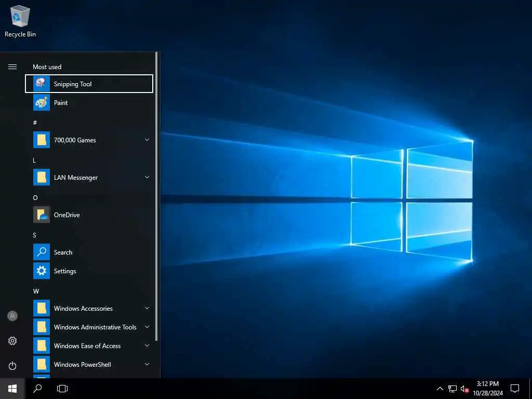Open Task View on the taskbar
The width and height of the screenshot is (532, 399).
coord(62,389)
